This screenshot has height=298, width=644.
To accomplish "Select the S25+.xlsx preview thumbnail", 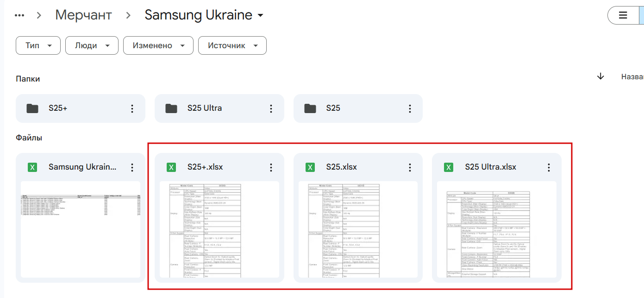I will (x=219, y=229).
